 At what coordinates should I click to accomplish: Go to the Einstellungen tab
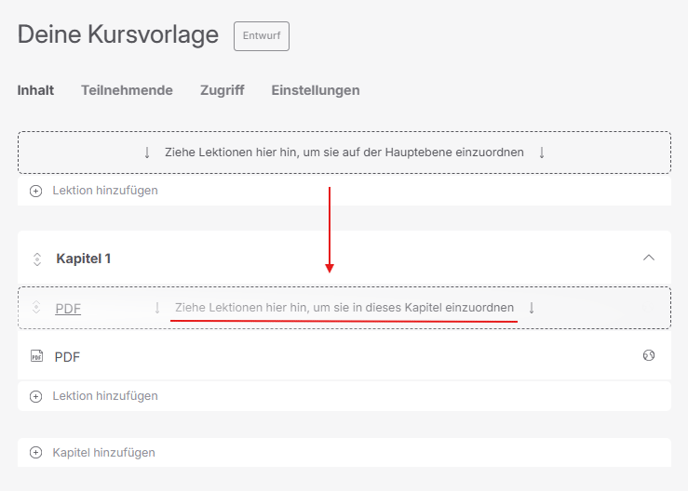315,90
